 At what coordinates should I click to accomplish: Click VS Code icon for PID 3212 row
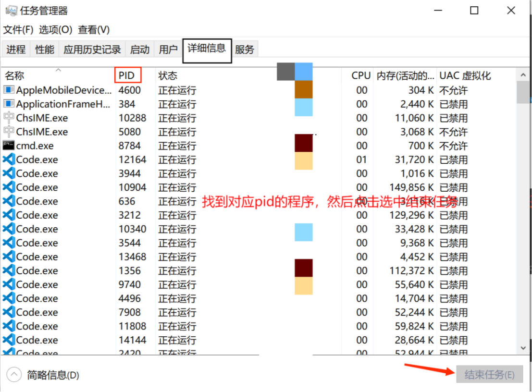[9, 215]
